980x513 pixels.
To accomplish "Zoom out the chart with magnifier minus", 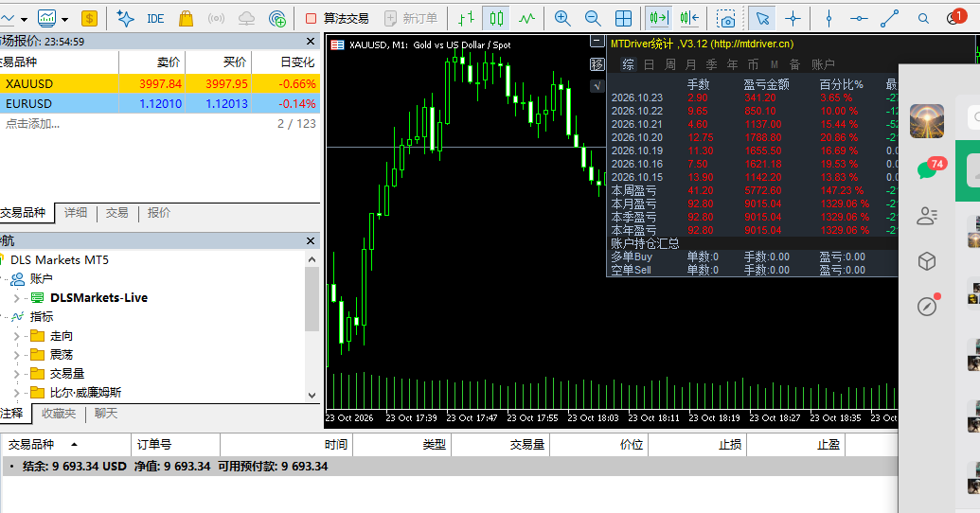I will (593, 19).
